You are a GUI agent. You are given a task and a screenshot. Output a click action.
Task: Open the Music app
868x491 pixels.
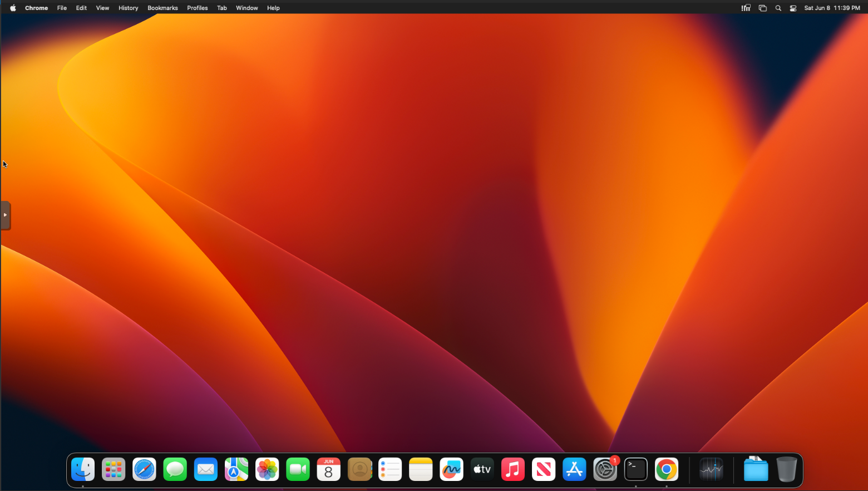coord(513,469)
